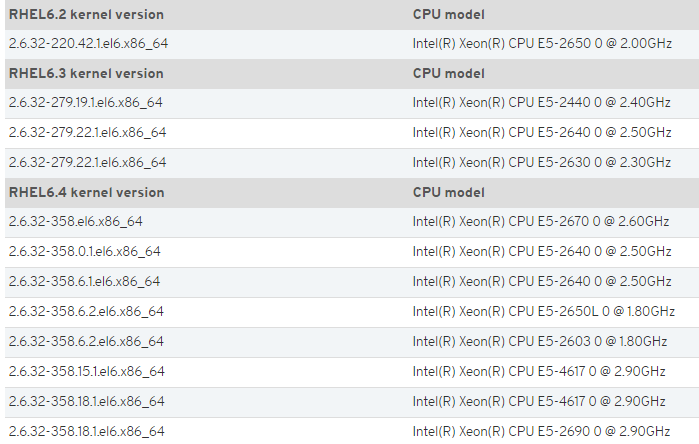Click the Xeon E5-2670 0 @ 2.60GHz cell
The image size is (699, 444).
point(541,222)
